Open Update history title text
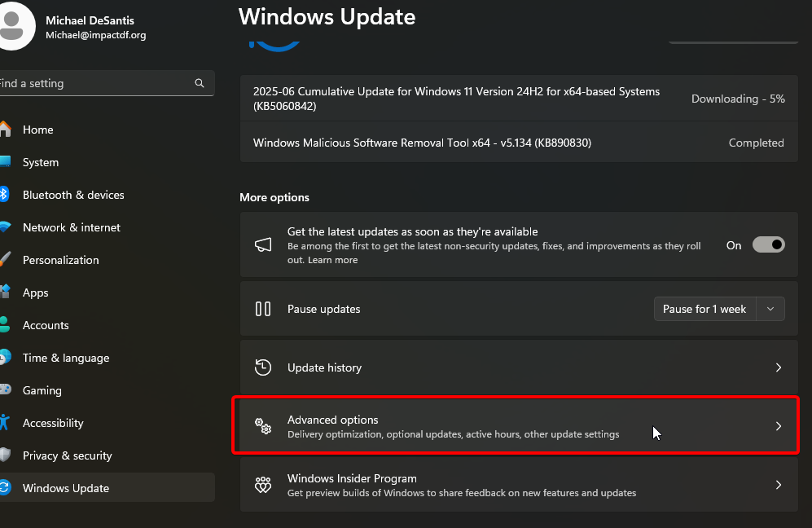Screen dimensions: 812x528 pyautogui.click(x=324, y=367)
